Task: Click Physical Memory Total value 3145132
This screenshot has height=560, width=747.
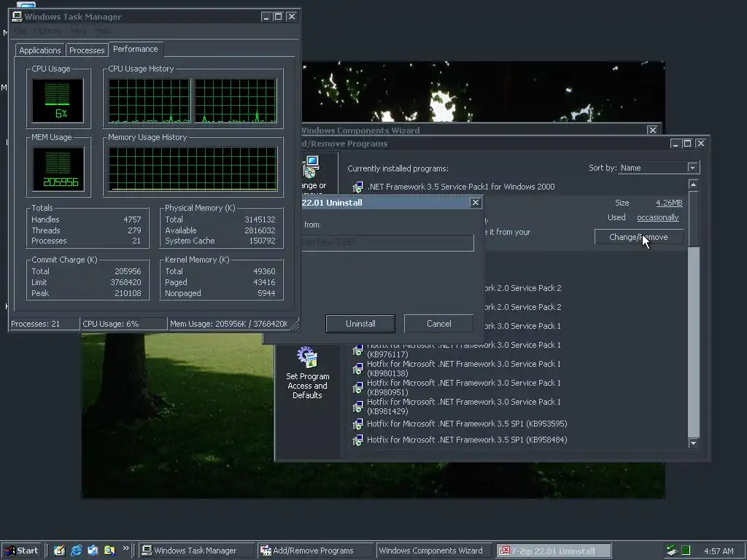Action: click(x=260, y=219)
